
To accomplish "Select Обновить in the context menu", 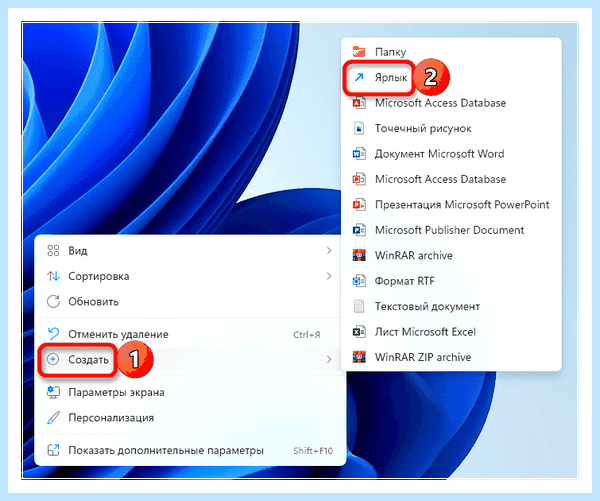I will (190, 302).
